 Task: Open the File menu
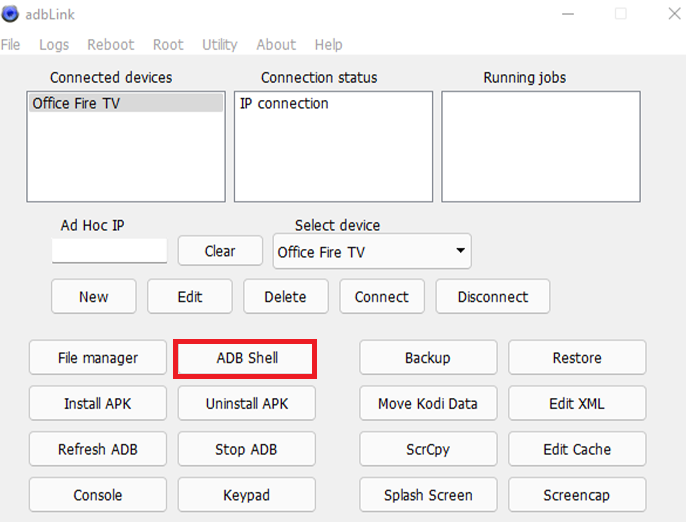pos(10,45)
